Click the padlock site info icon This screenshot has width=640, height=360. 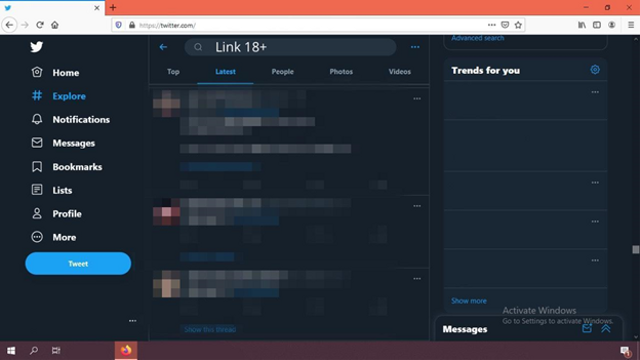coord(132,25)
